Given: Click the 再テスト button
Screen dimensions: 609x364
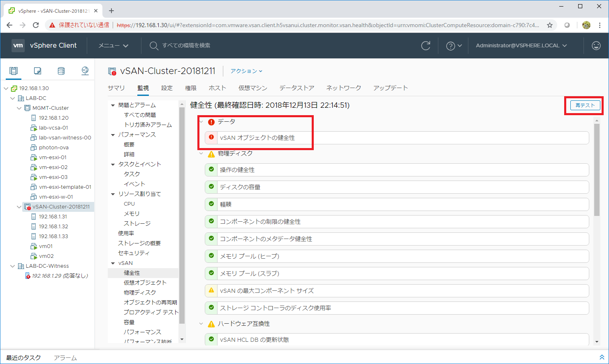Looking at the screenshot, I should click(585, 105).
